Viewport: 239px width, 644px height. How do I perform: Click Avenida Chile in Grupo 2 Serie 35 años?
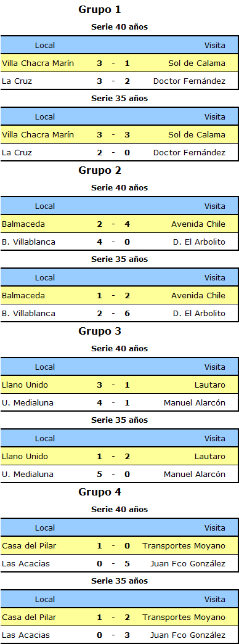tap(198, 296)
